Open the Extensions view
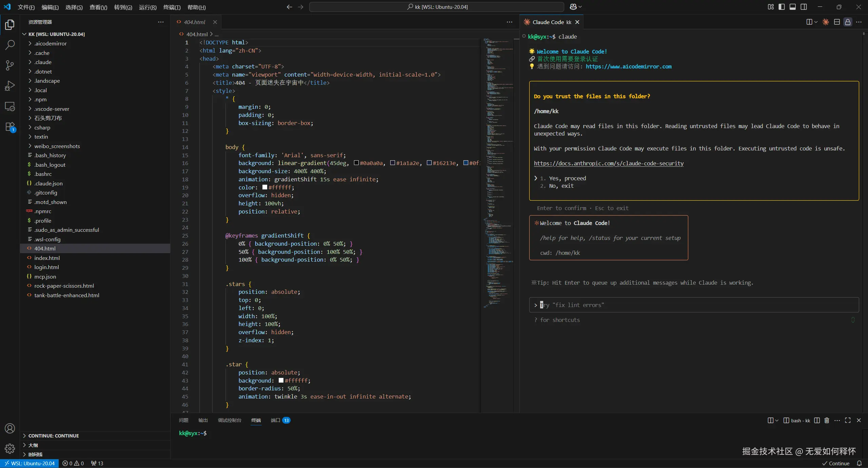 [10, 127]
